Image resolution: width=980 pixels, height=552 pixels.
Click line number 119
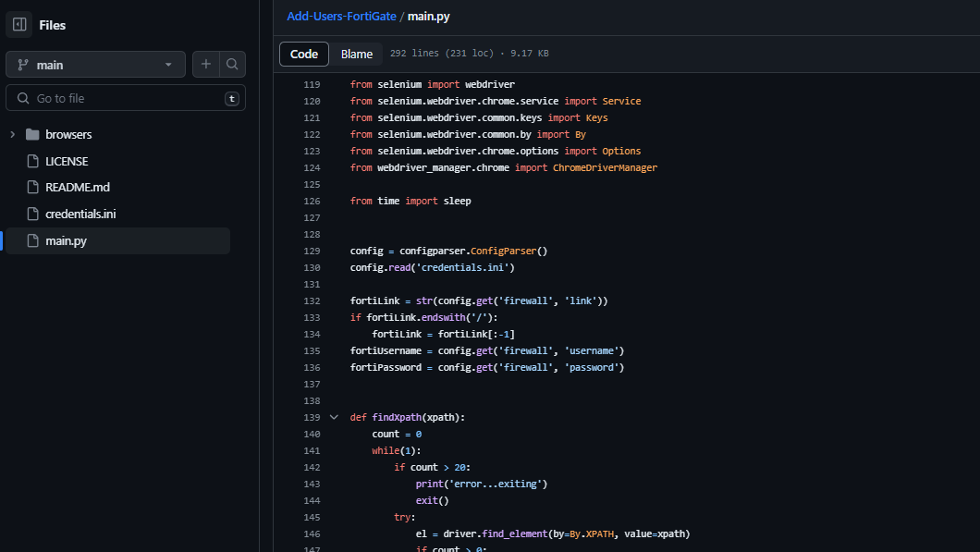click(312, 84)
